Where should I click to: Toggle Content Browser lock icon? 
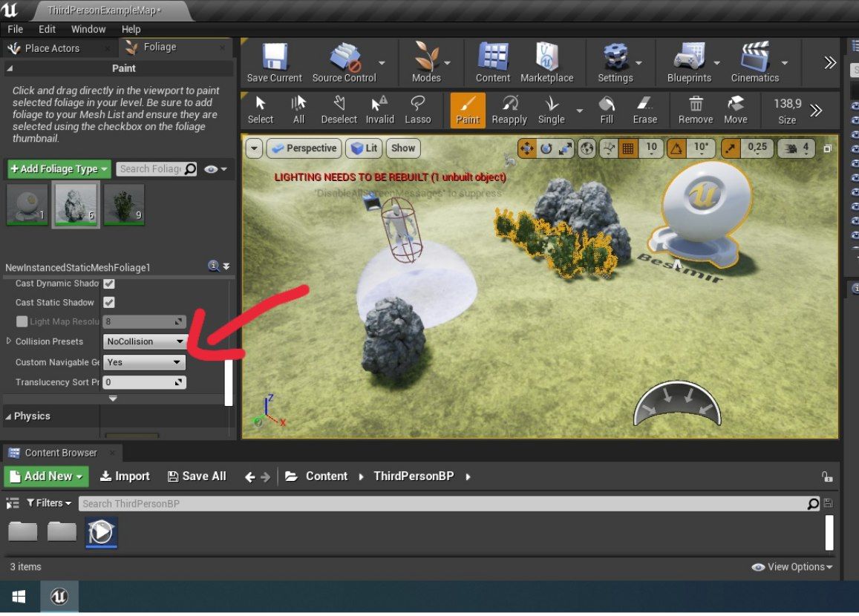click(826, 477)
